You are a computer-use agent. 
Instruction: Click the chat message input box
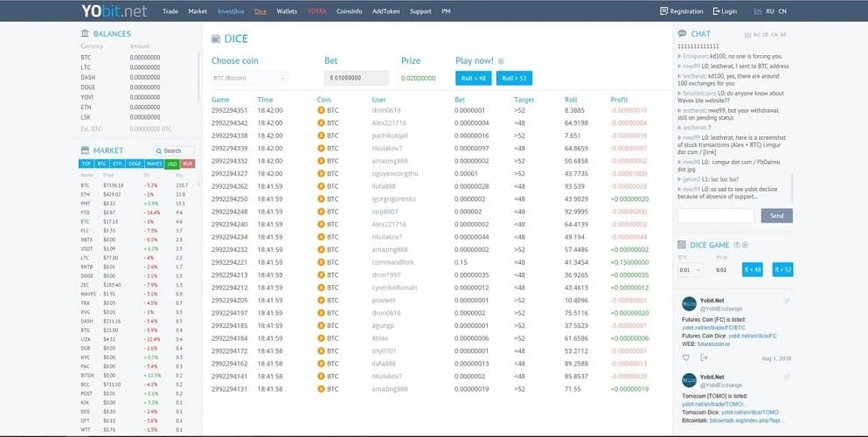716,216
